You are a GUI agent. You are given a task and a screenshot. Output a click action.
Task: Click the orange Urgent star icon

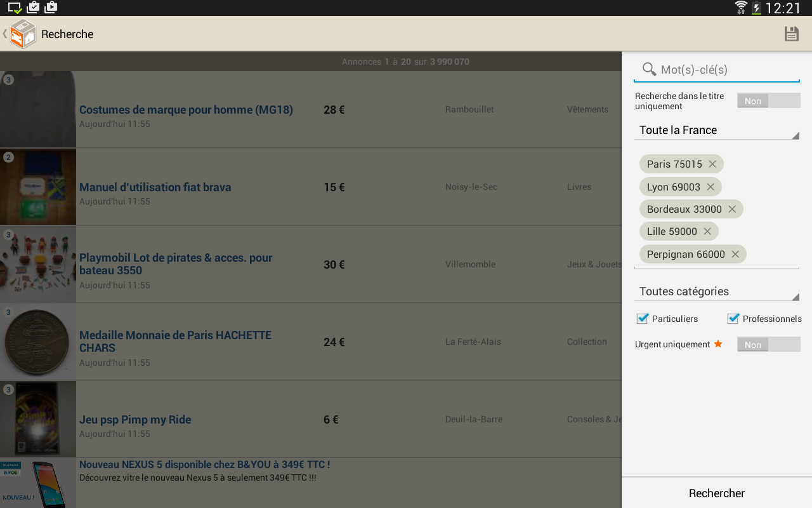[718, 344]
